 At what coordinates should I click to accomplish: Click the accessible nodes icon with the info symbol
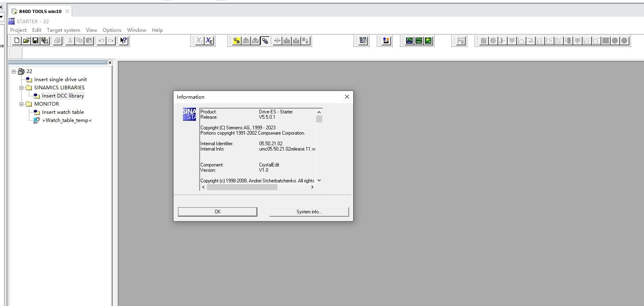[x=363, y=40]
